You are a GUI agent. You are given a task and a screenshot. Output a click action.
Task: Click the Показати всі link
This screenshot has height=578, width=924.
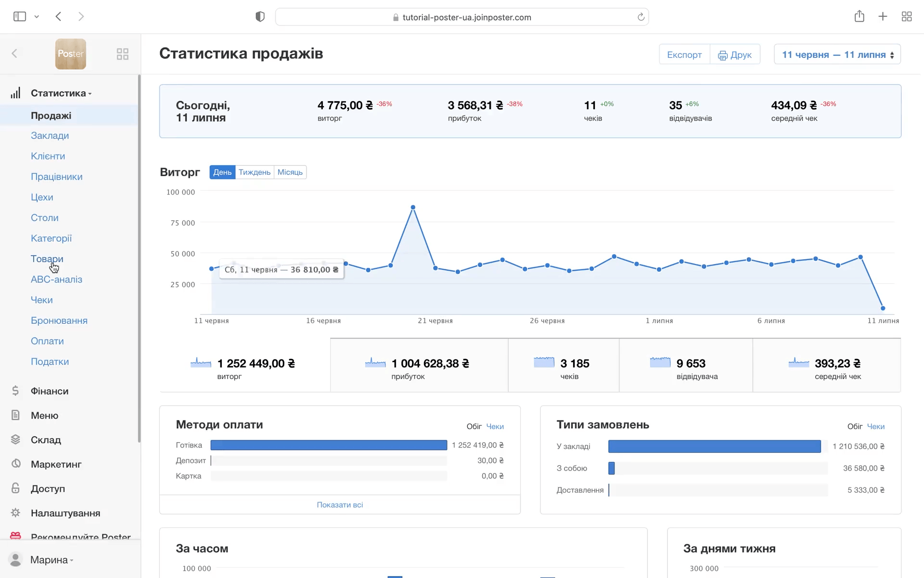click(x=340, y=505)
